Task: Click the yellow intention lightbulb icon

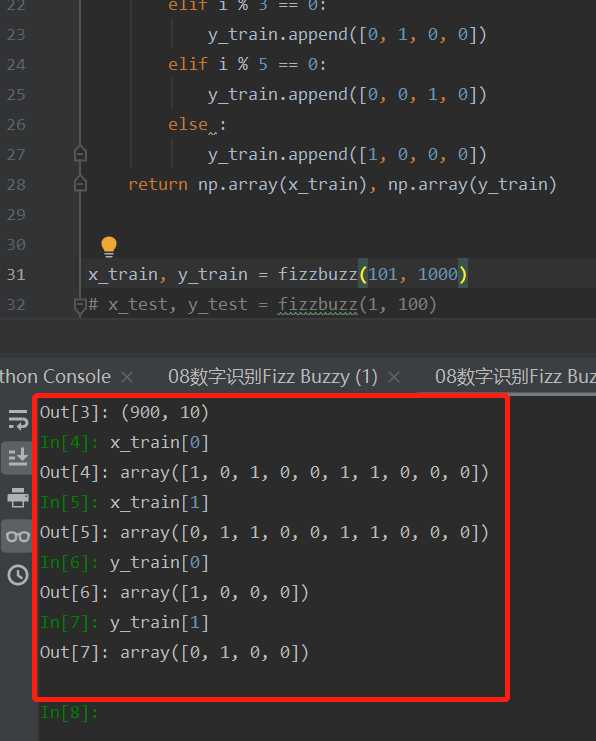Action: click(x=109, y=246)
